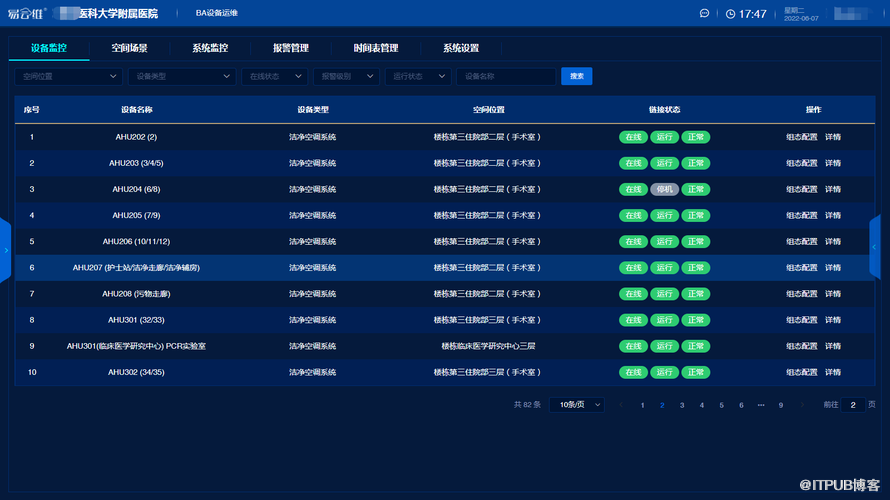Go to previous page using left arrow
The image size is (890, 500).
click(x=621, y=405)
